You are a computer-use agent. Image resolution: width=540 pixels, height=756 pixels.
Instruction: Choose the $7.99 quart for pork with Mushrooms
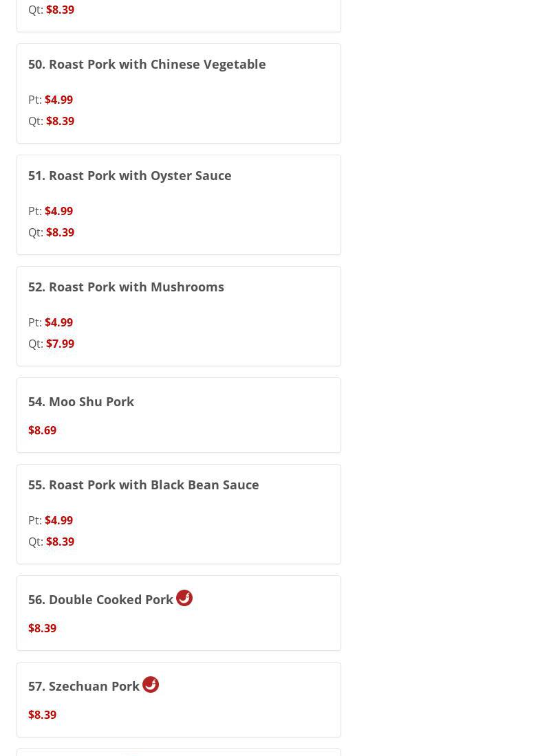tap(60, 344)
